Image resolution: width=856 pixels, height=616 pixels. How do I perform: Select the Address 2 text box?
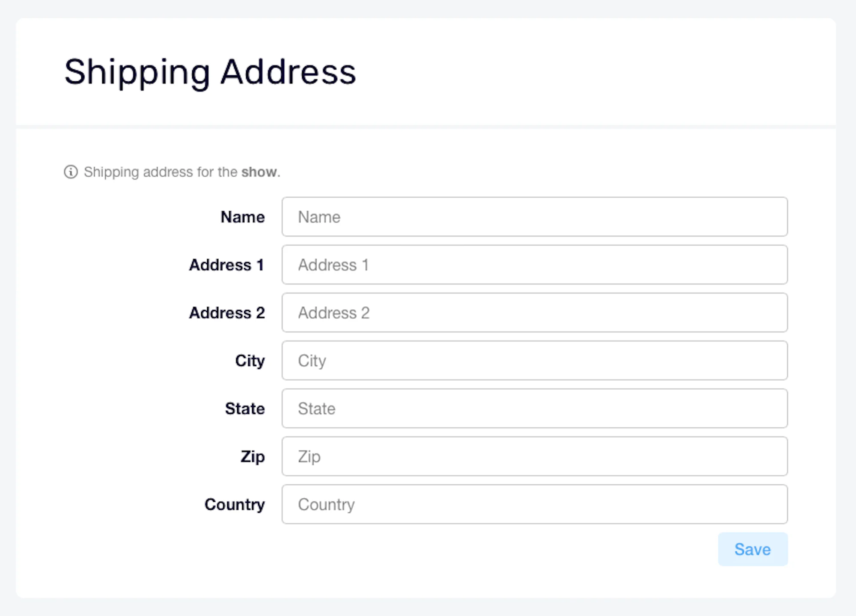(x=535, y=313)
